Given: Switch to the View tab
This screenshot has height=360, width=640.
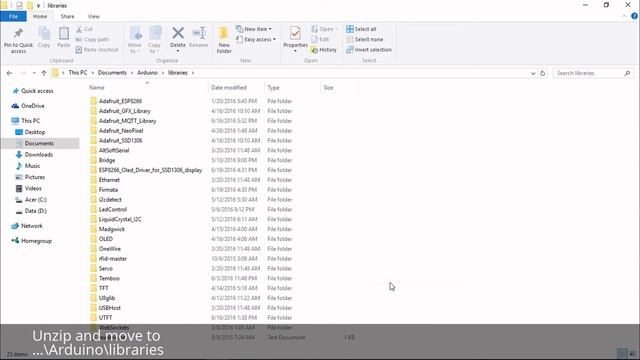Looking at the screenshot, I should tap(93, 16).
